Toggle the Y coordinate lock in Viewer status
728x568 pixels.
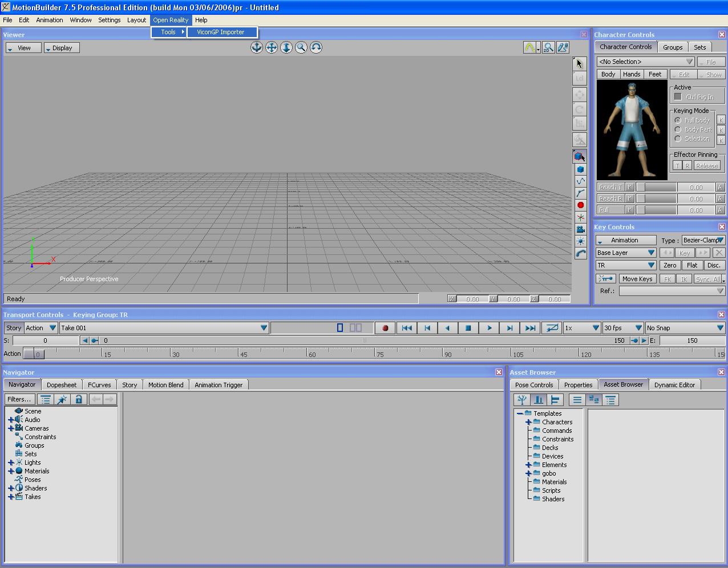493,299
